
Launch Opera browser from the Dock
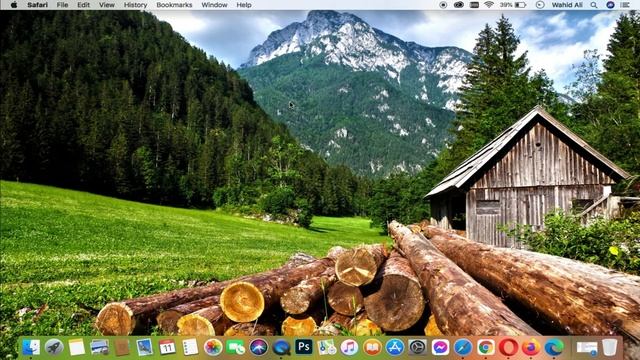509,347
